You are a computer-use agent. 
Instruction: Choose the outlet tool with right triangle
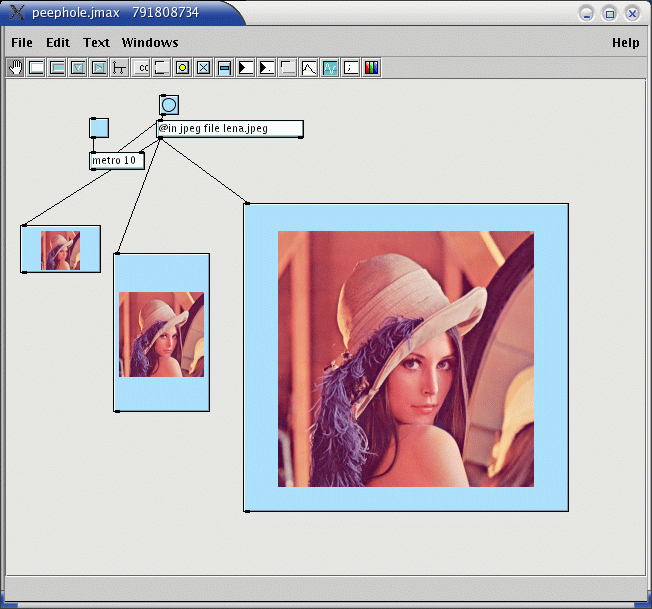point(99,67)
